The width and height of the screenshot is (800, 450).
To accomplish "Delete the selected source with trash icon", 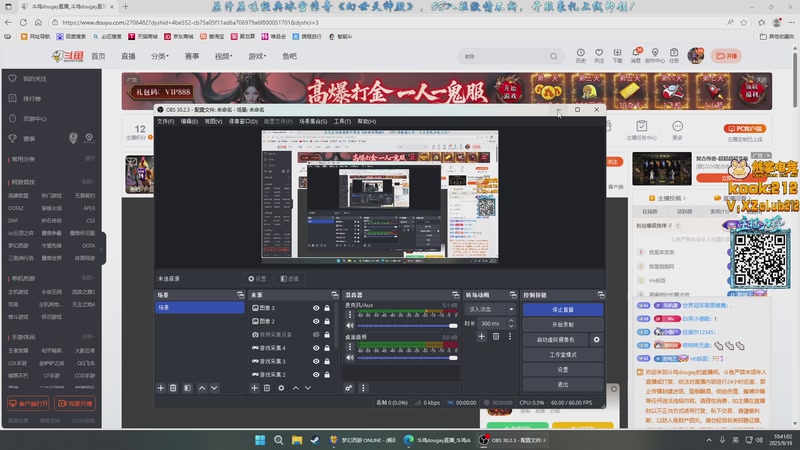I will [267, 388].
